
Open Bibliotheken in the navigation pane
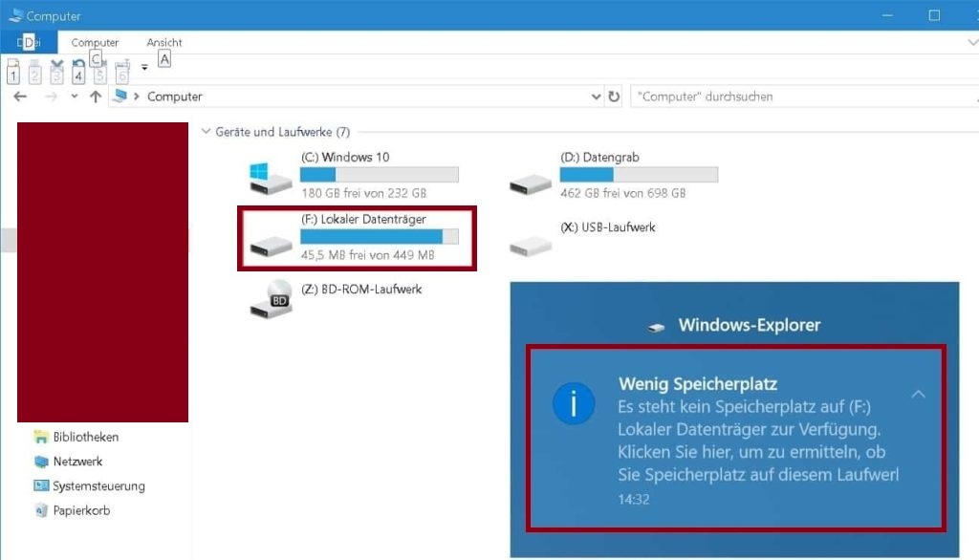tap(85, 437)
